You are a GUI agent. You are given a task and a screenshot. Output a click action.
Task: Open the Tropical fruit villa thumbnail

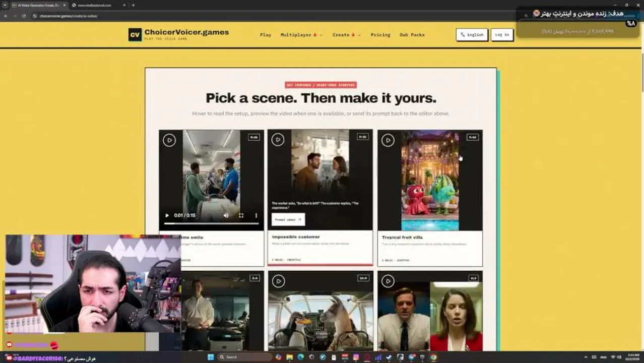click(430, 180)
